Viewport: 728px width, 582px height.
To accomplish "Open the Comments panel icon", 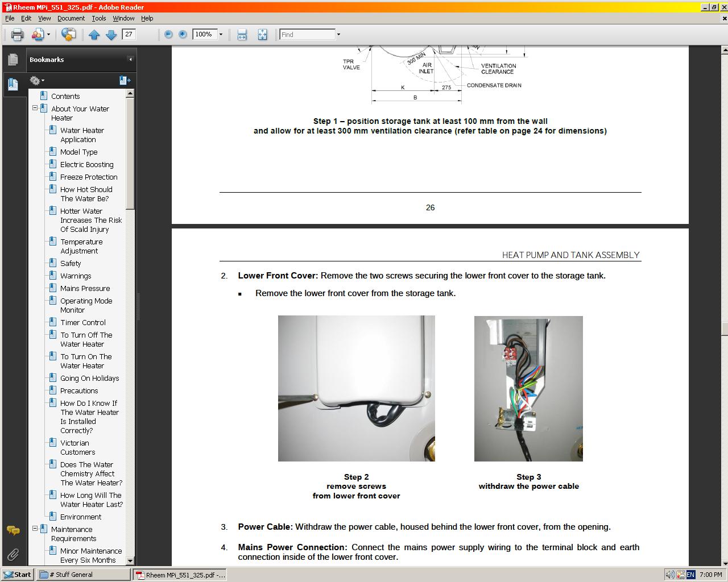I will tap(13, 531).
